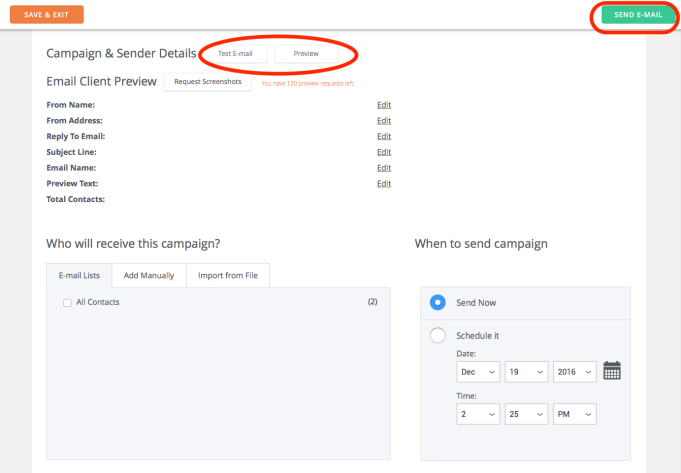Switch to Import from File tab

tap(228, 275)
